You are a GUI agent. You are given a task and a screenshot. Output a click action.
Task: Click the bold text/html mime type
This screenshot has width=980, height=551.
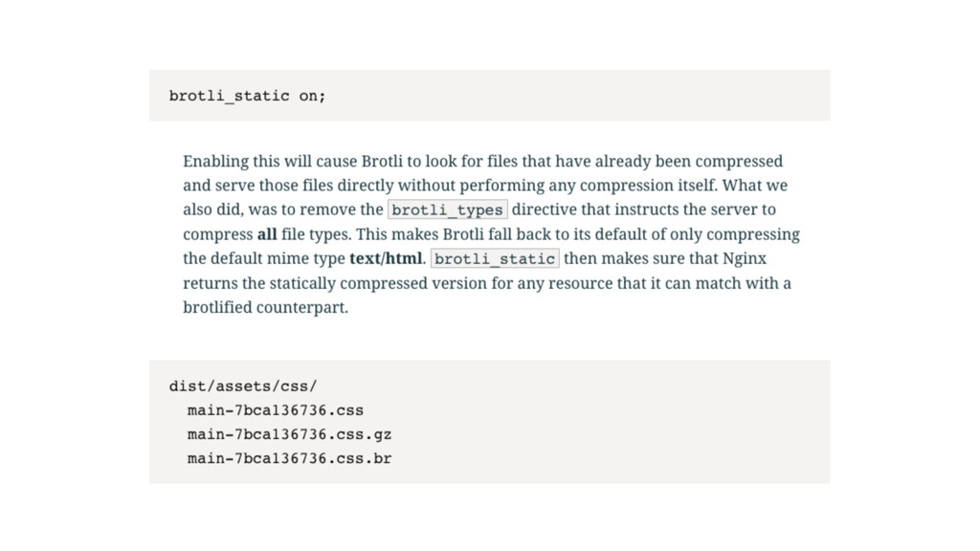(386, 258)
